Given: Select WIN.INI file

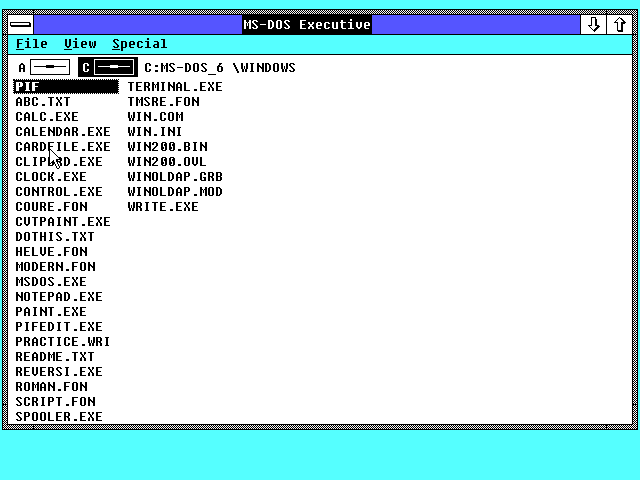Looking at the screenshot, I should click(x=155, y=132).
